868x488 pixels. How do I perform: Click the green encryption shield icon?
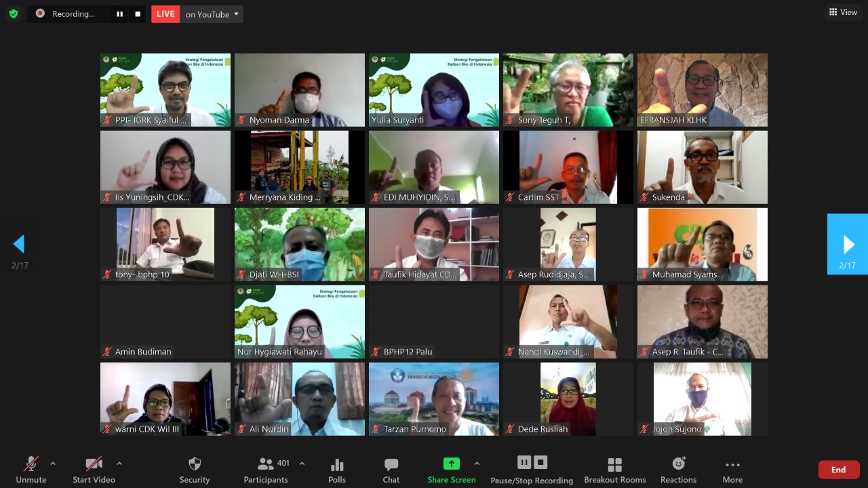coord(14,14)
